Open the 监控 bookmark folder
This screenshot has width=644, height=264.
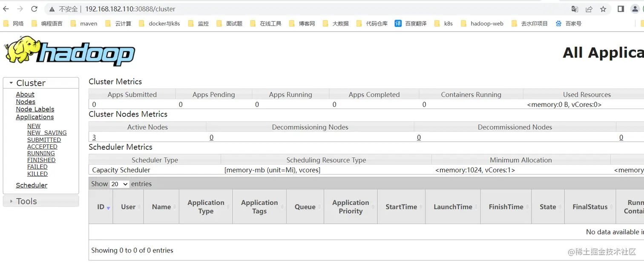tap(198, 23)
